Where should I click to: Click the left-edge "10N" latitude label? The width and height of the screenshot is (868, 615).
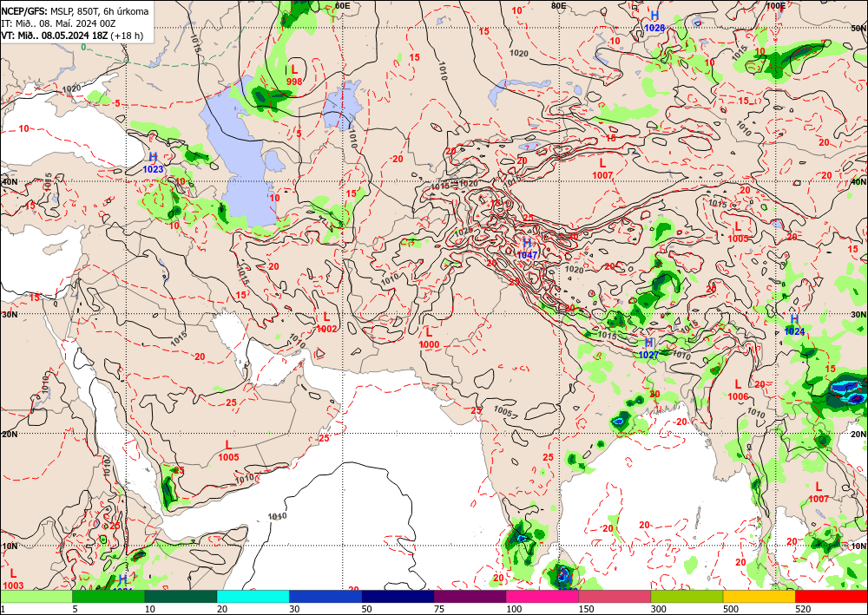click(10, 546)
